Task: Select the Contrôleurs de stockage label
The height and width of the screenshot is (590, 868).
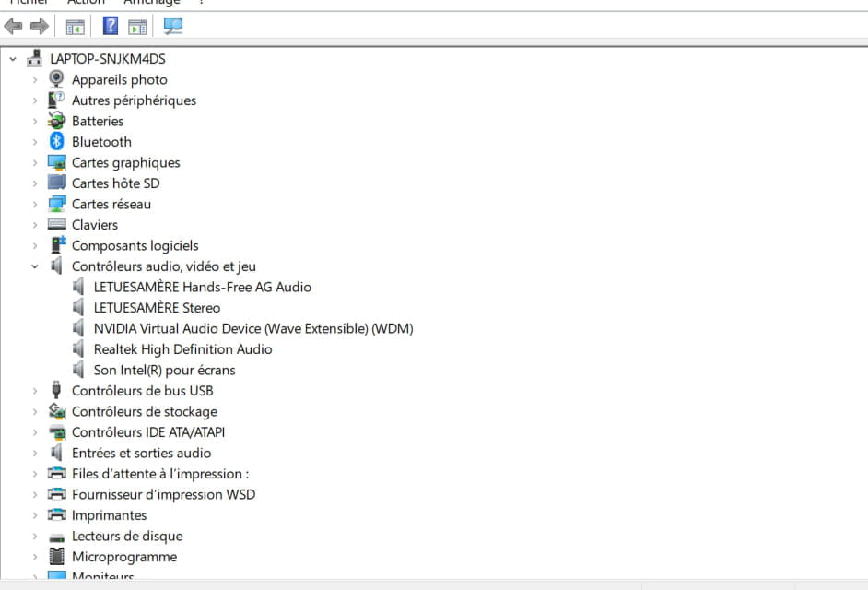Action: [x=145, y=411]
